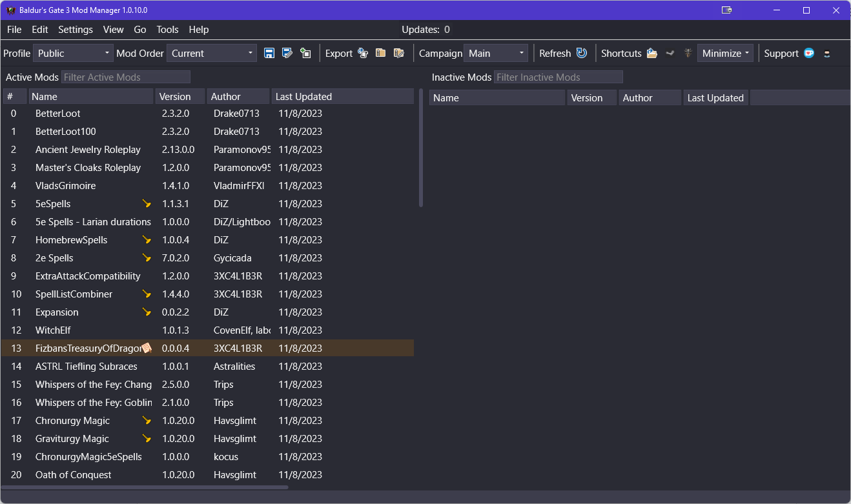Viewport: 851px width, 504px height.
Task: Select the BetterLoot100 mod row
Action: 207,131
